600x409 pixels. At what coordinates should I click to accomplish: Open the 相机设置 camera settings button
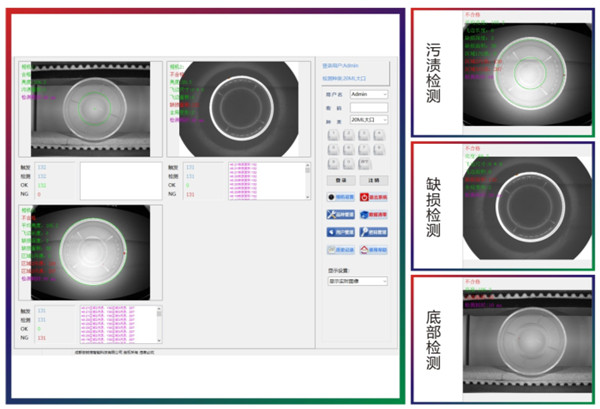coord(339,198)
